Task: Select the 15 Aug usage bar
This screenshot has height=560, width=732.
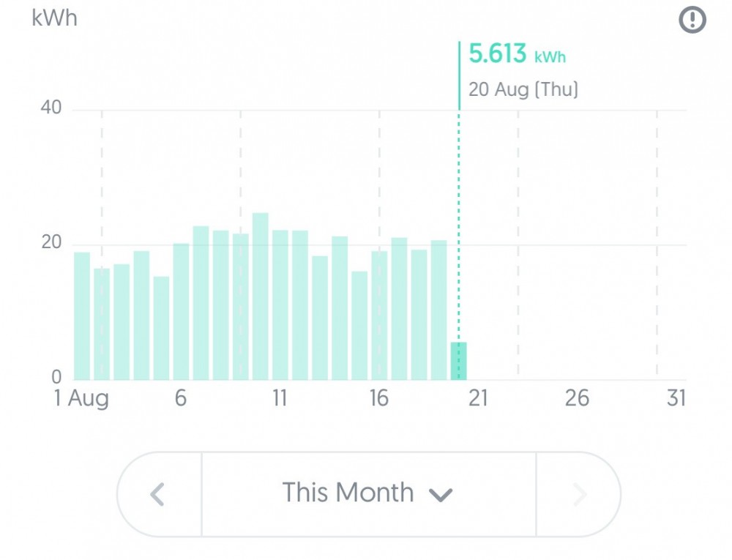Action: (359, 326)
